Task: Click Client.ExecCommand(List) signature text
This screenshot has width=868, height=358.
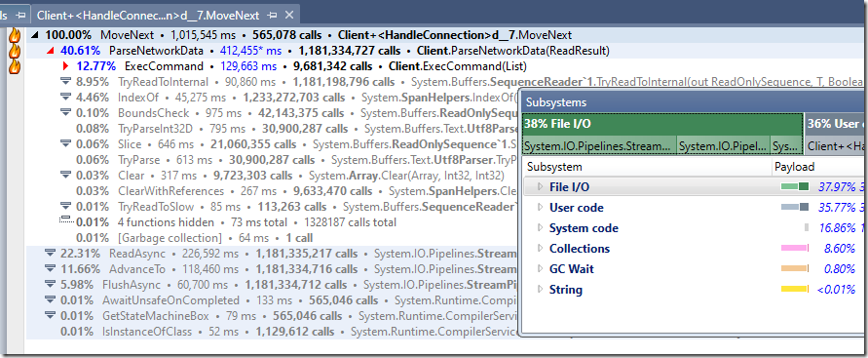Action: point(458,66)
